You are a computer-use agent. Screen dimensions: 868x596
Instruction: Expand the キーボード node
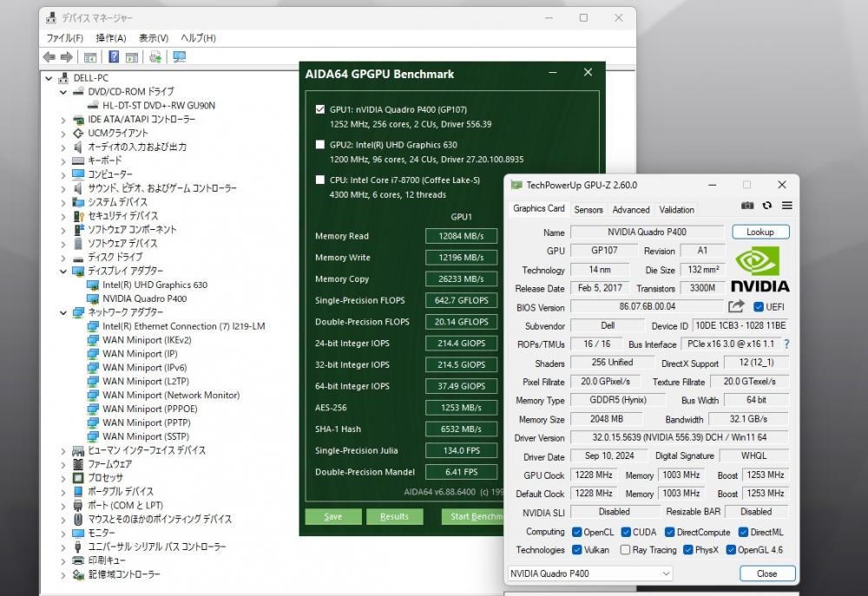63,161
